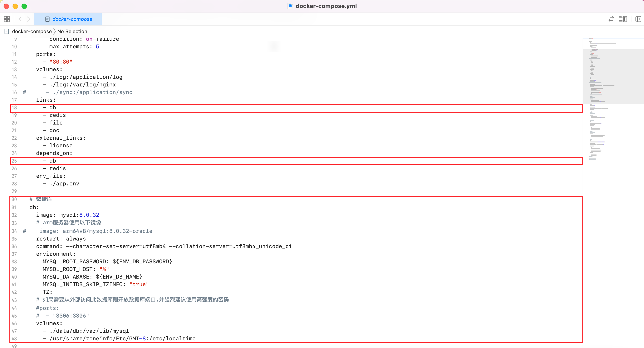This screenshot has width=644, height=348.
Task: Open the editor options lines icon
Action: pyautogui.click(x=622, y=19)
